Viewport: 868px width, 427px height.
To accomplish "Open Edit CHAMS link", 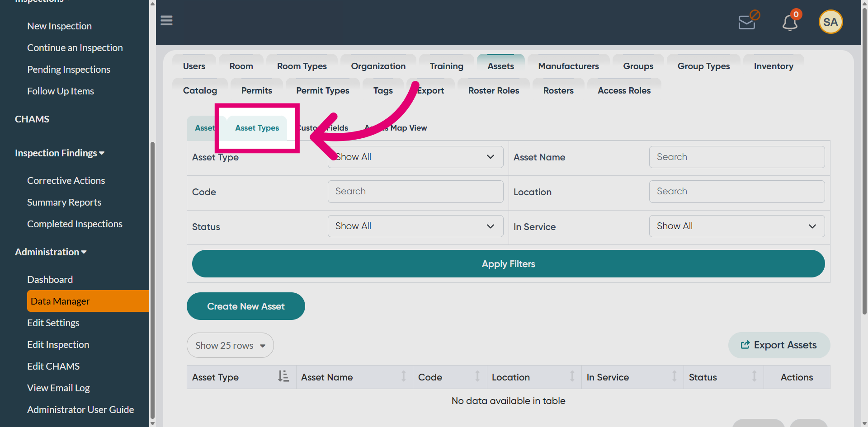I will (53, 366).
